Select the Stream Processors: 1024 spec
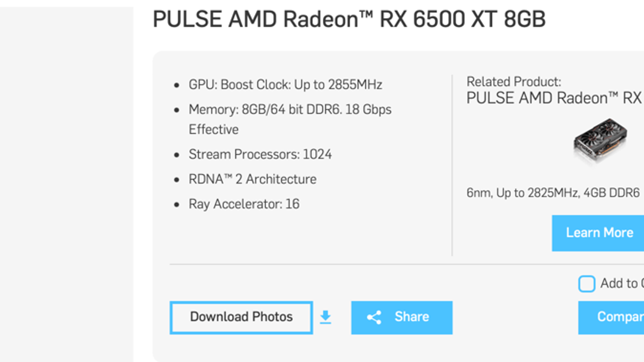Image resolution: width=644 pixels, height=362 pixels. tap(260, 154)
